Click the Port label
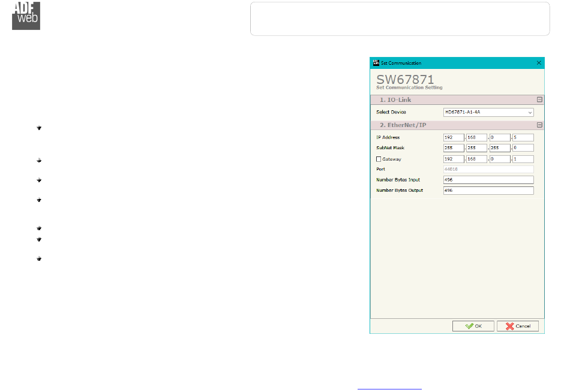Screen dimensions: 570x392 [x=380, y=169]
